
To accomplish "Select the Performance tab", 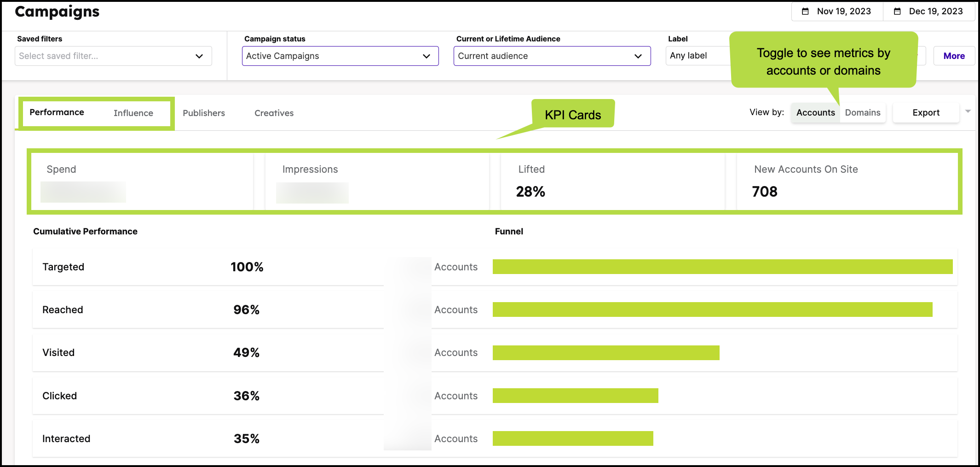I will pos(57,112).
